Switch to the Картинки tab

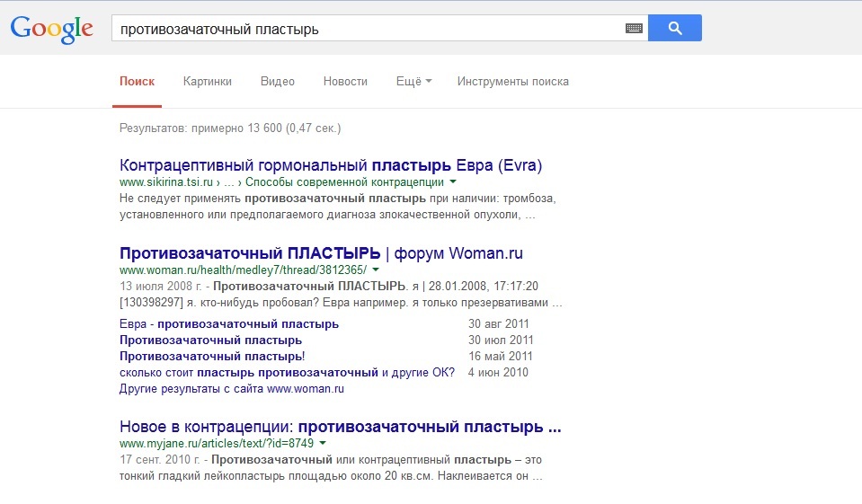[x=208, y=82]
